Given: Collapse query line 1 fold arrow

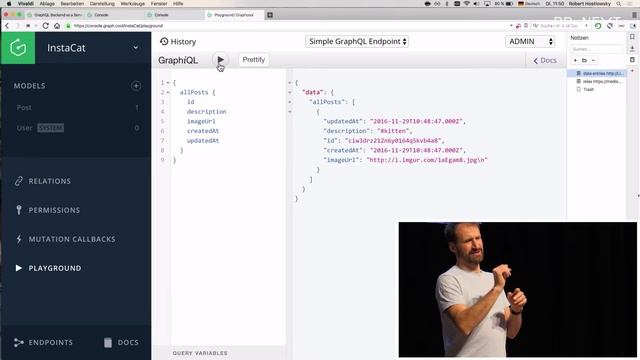Looking at the screenshot, I should point(168,83).
